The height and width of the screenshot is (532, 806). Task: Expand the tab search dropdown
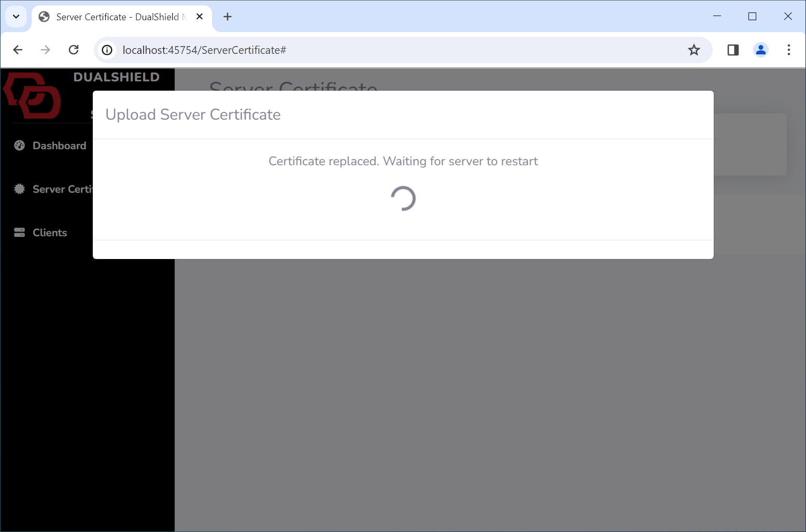[16, 17]
